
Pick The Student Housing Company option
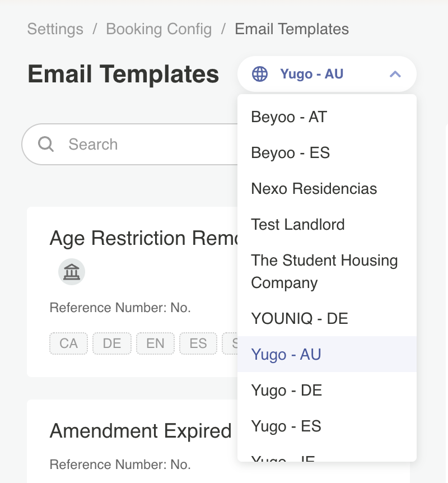(x=326, y=271)
